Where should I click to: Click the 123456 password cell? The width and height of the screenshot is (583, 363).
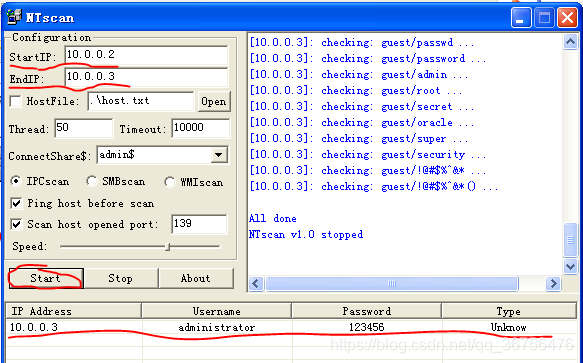(367, 327)
